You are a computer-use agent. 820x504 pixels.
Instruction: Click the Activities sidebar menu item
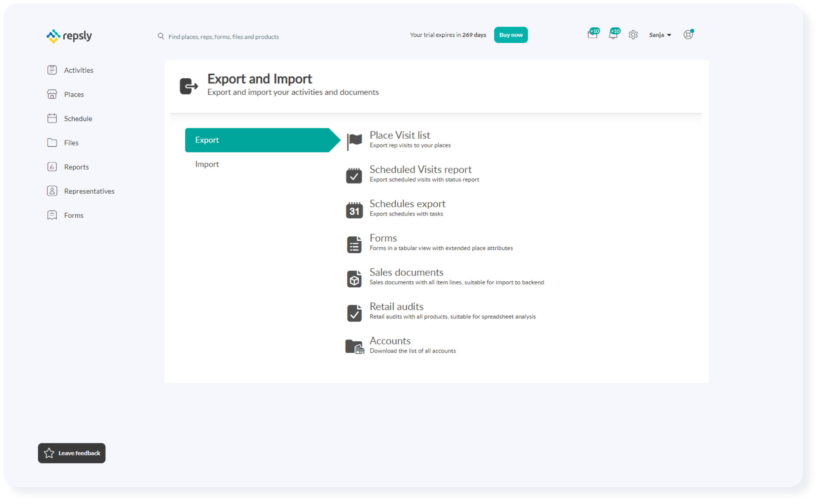[79, 70]
